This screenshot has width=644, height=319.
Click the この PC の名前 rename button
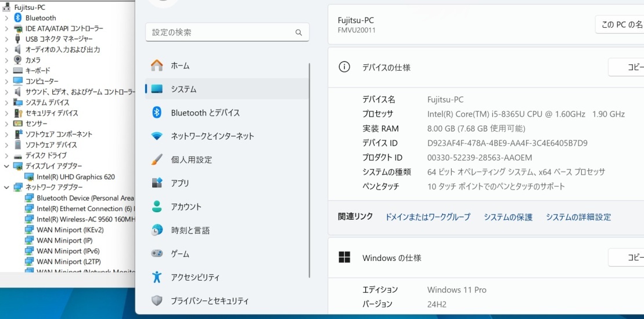[620, 24]
